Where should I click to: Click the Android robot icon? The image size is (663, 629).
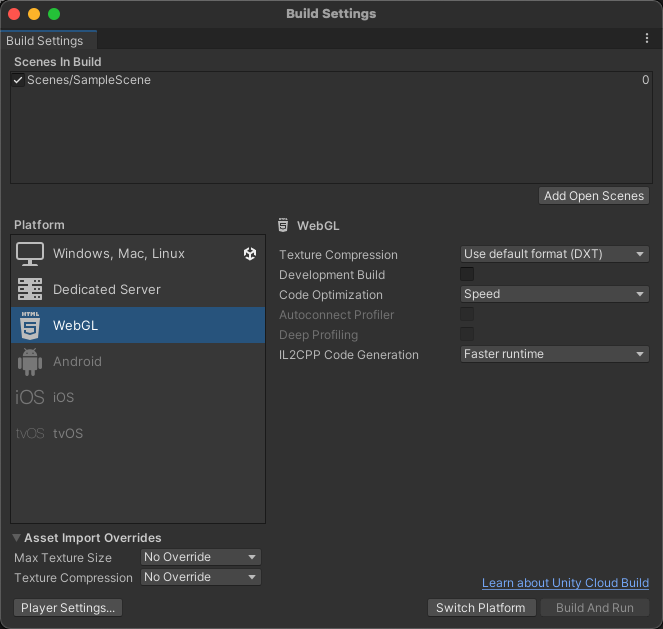click(30, 362)
